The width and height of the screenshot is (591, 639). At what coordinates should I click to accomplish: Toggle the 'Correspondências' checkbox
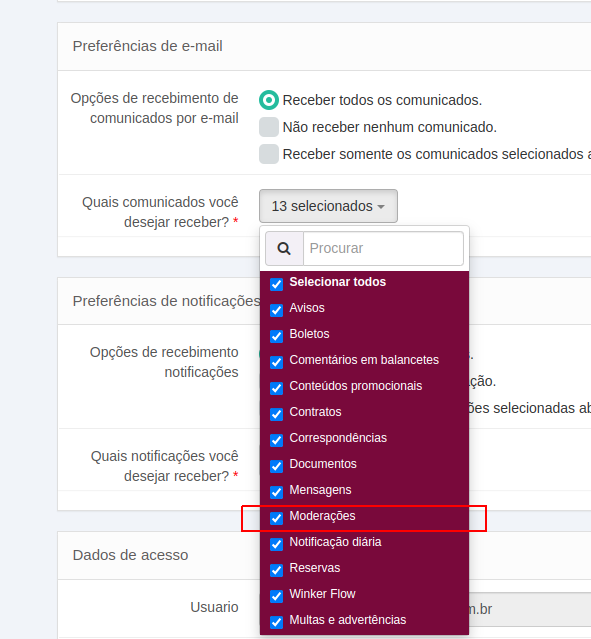tap(276, 440)
